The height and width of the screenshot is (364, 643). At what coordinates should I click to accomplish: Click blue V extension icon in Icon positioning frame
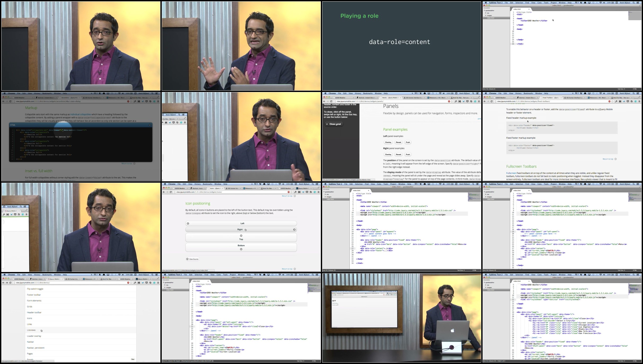pyautogui.click(x=303, y=192)
